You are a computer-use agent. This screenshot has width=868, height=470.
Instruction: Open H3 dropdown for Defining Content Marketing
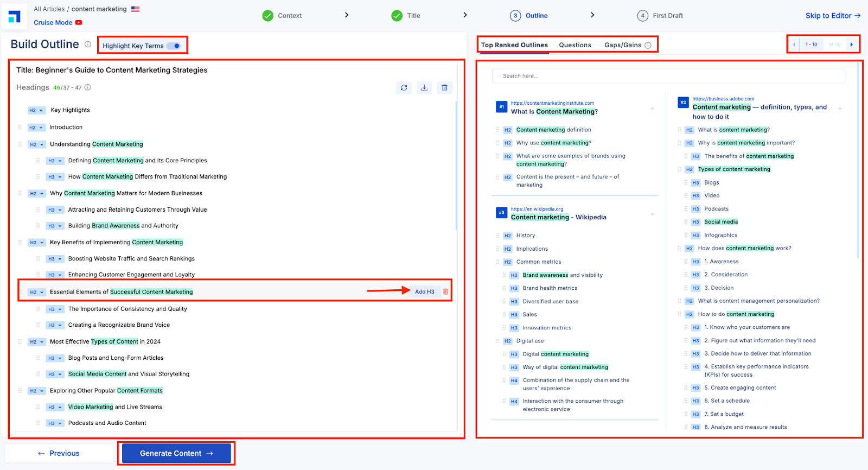click(55, 161)
